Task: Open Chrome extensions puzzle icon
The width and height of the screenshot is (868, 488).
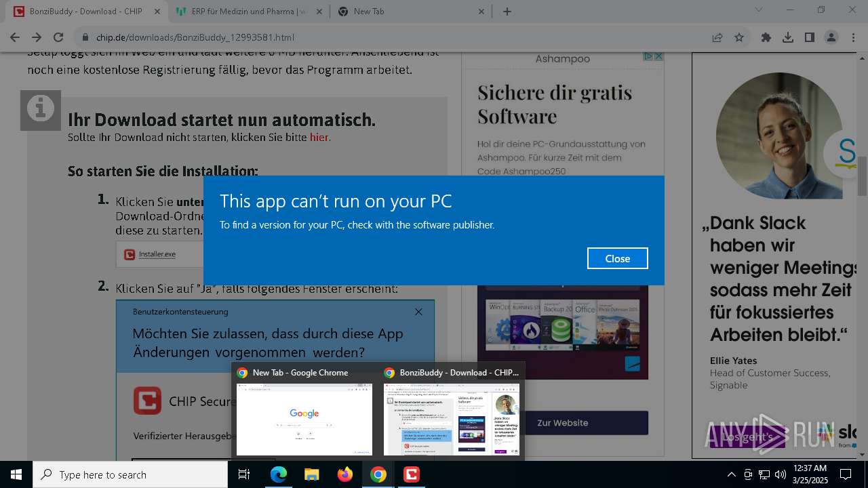Action: pos(766,37)
